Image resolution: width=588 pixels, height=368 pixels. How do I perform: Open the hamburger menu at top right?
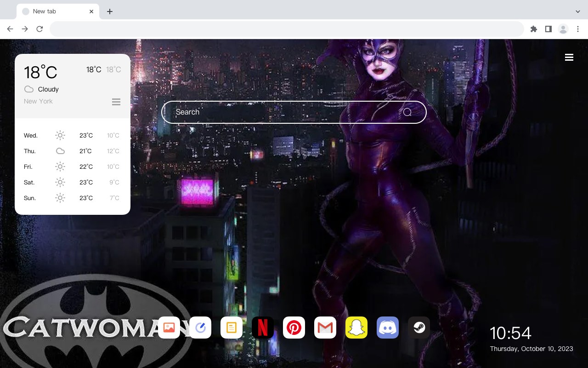[569, 57]
